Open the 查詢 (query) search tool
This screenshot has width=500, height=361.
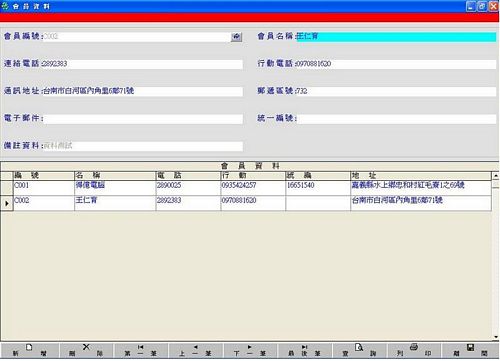[359, 350]
